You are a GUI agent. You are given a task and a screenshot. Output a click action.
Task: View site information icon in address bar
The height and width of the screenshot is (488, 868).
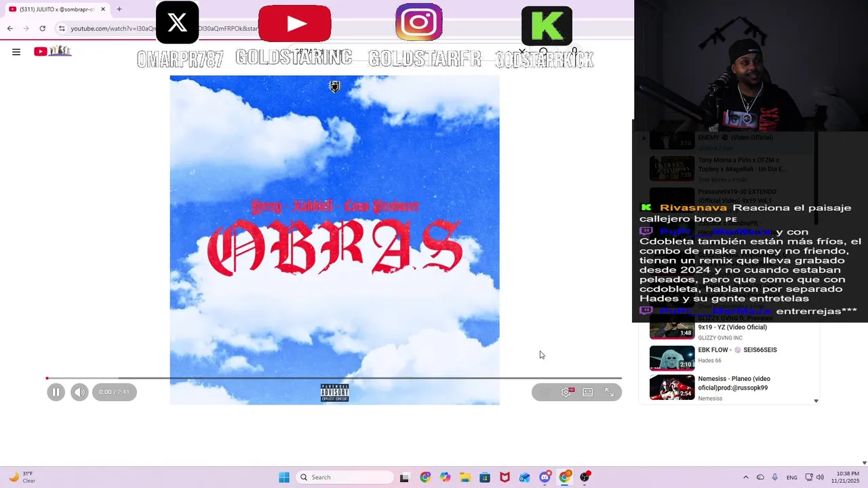click(x=62, y=28)
